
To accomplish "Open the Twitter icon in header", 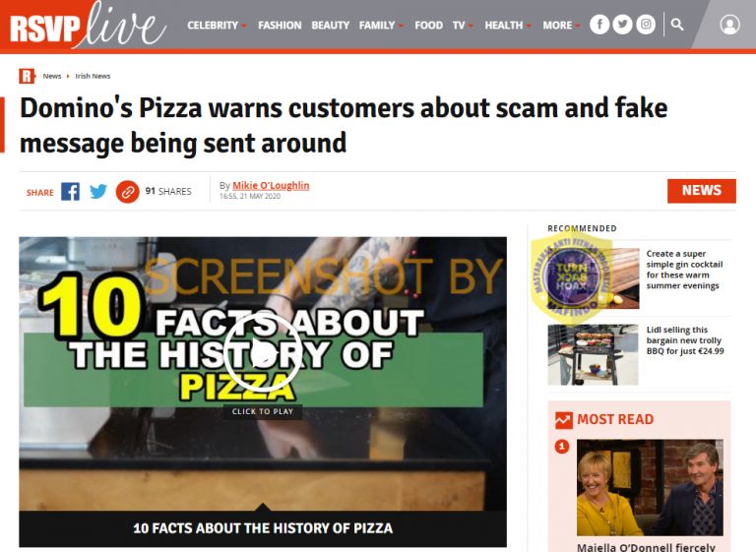I will tap(622, 25).
